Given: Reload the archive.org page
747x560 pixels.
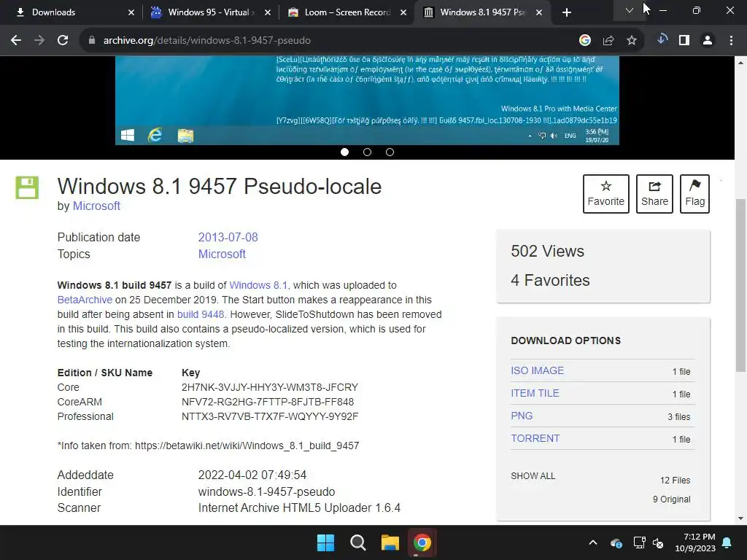Looking at the screenshot, I should (x=63, y=41).
